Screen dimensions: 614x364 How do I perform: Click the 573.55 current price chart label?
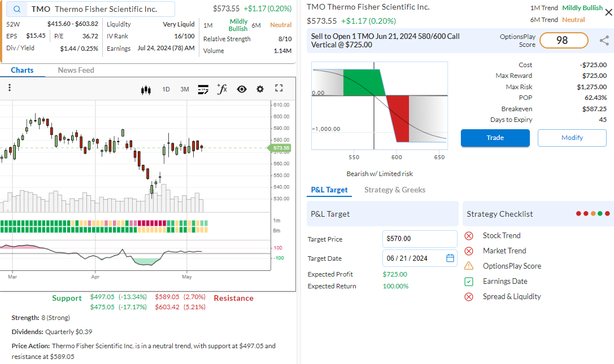[279, 148]
